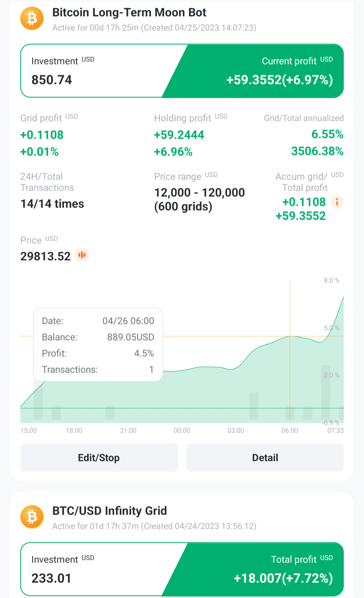Tap the 14/14 times transactions value
The height and width of the screenshot is (598, 364).
[52, 204]
